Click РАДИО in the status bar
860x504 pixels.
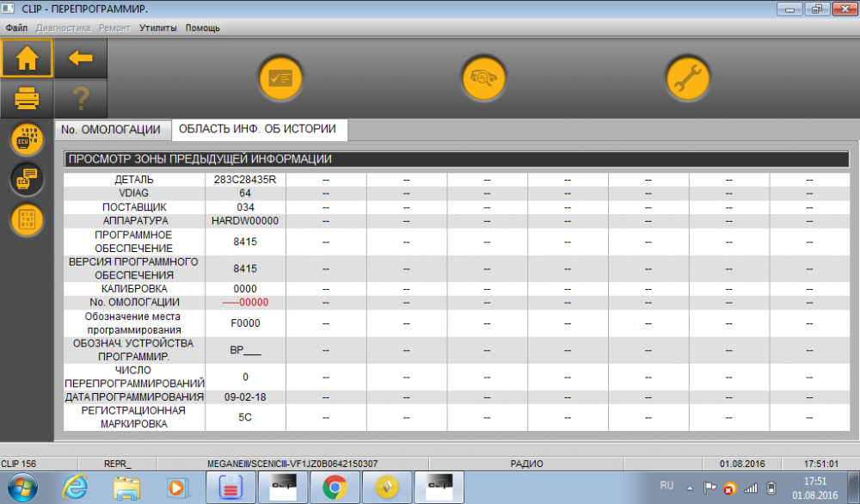tap(526, 464)
